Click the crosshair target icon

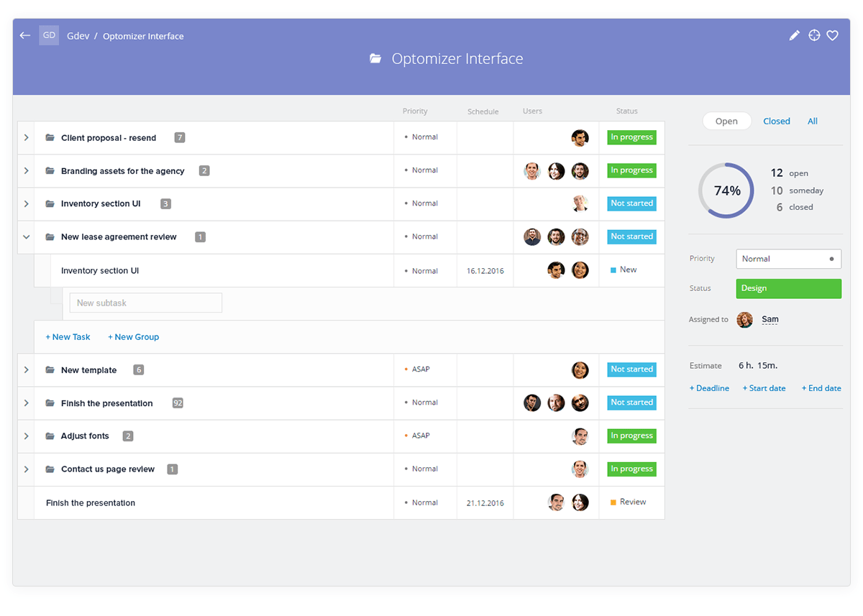click(814, 35)
